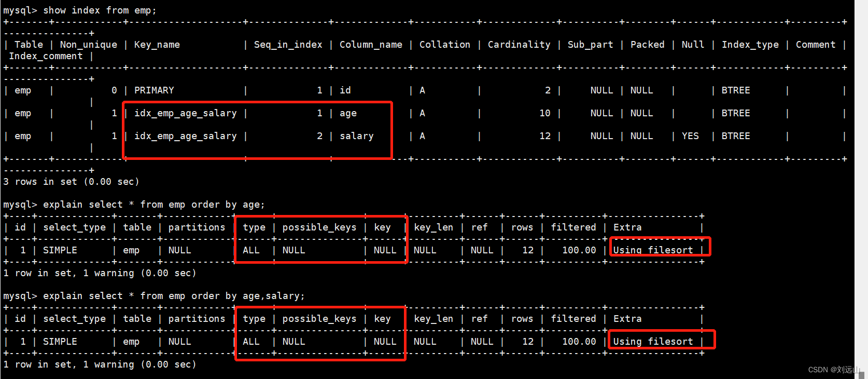Click 'ALL' type value in order-by-age result
The image size is (868, 379).
pyautogui.click(x=251, y=250)
